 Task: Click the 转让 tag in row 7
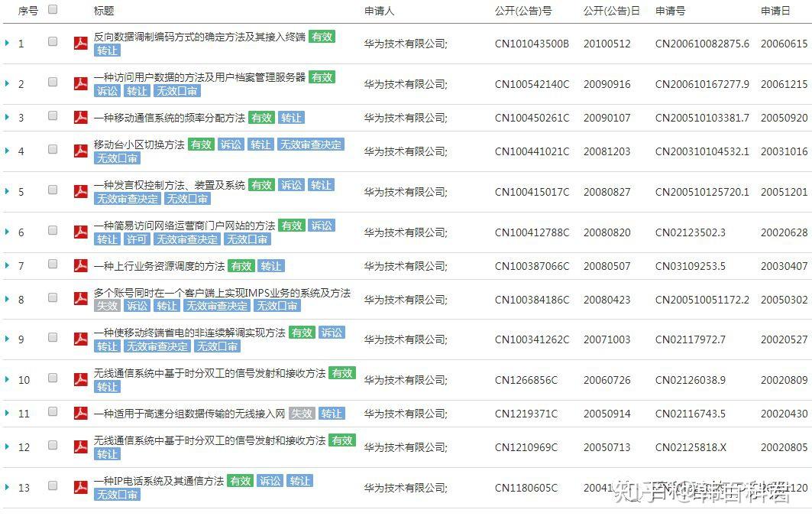[271, 266]
